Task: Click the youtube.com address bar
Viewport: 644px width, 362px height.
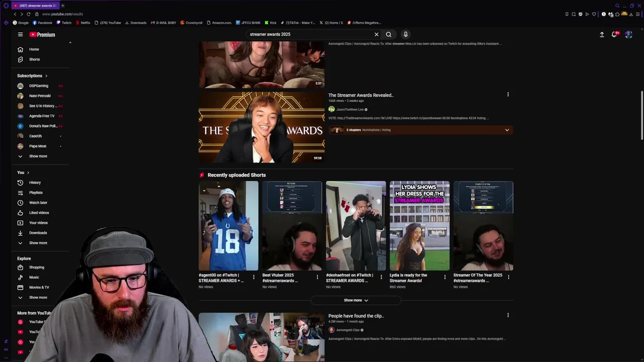Action: tap(63, 14)
